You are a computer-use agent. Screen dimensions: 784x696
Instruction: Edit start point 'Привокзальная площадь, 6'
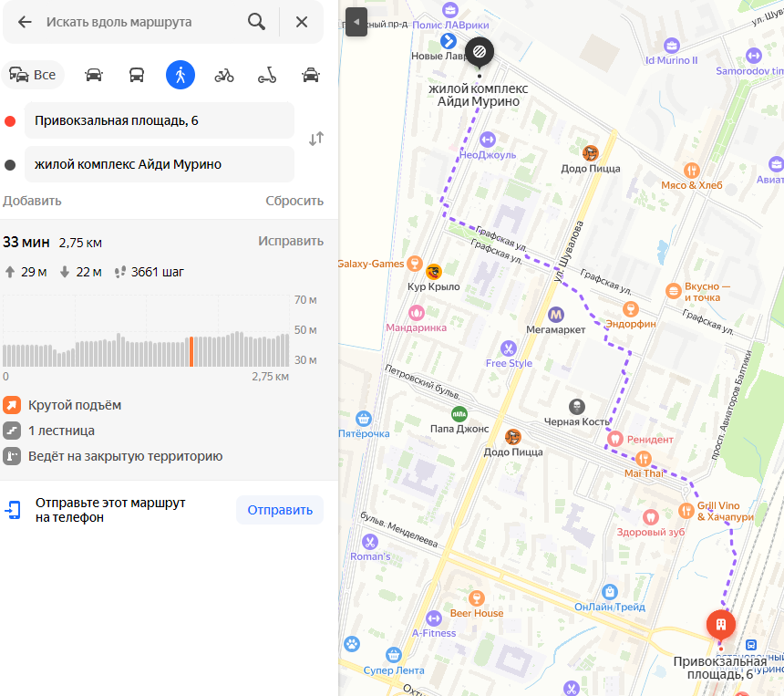pos(160,120)
